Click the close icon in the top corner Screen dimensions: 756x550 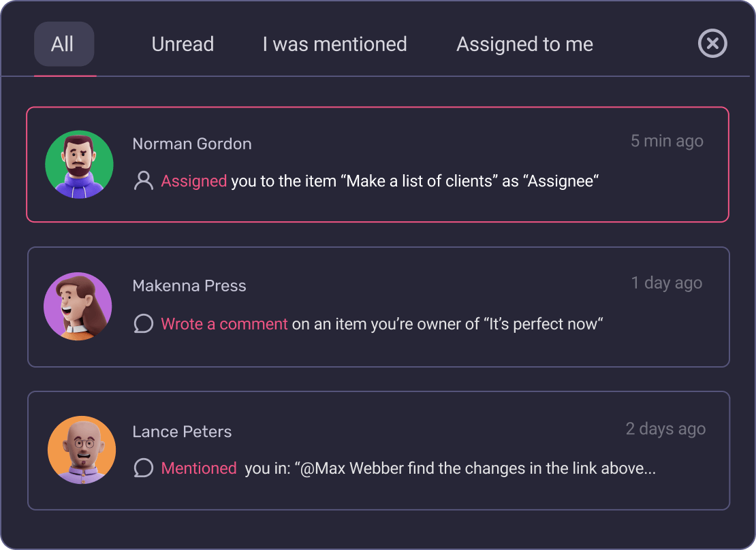712,44
